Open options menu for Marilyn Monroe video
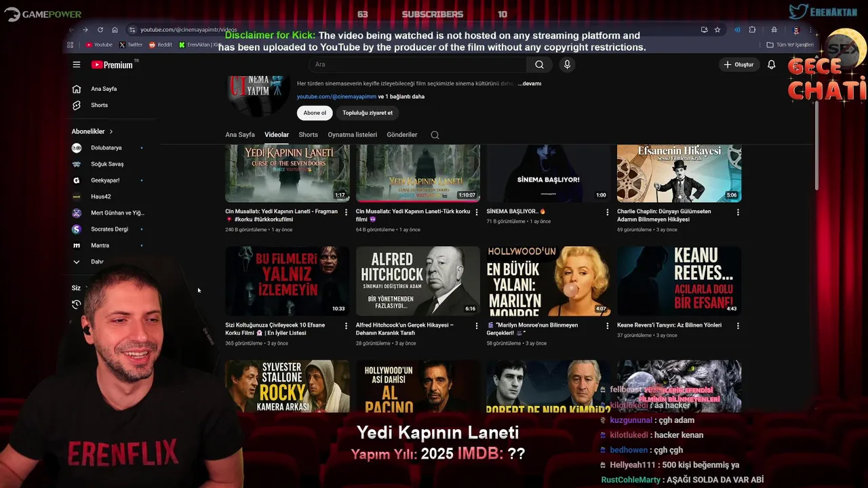The height and width of the screenshot is (488, 868). click(x=607, y=326)
